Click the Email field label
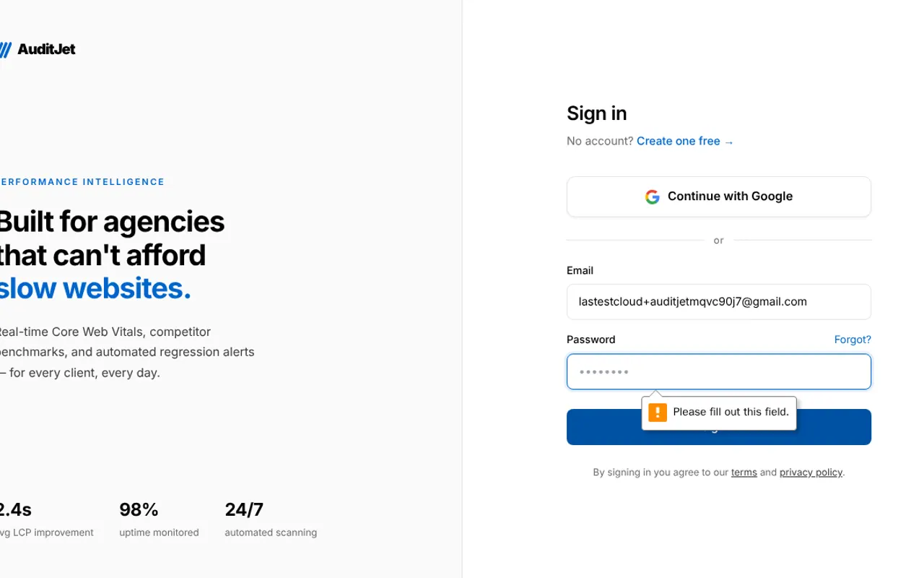The width and height of the screenshot is (924, 578). (x=580, y=270)
